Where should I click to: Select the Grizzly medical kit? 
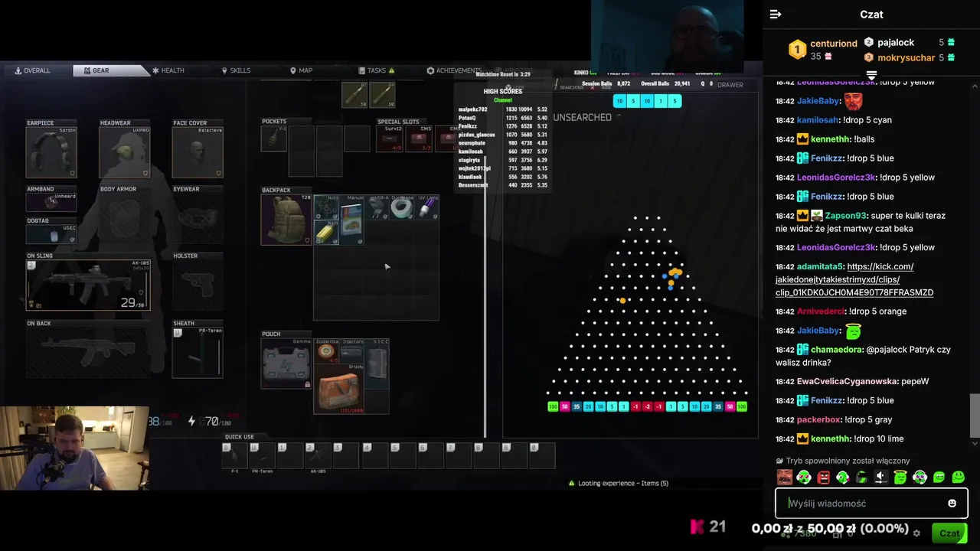coord(338,389)
